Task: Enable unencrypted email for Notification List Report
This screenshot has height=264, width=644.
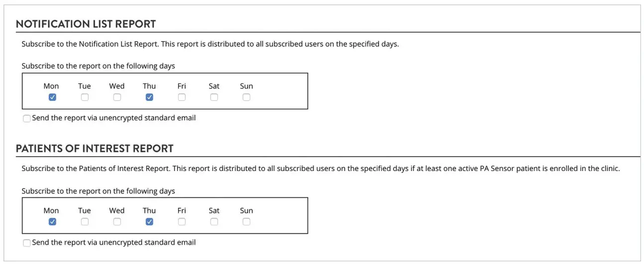Action: 26,119
